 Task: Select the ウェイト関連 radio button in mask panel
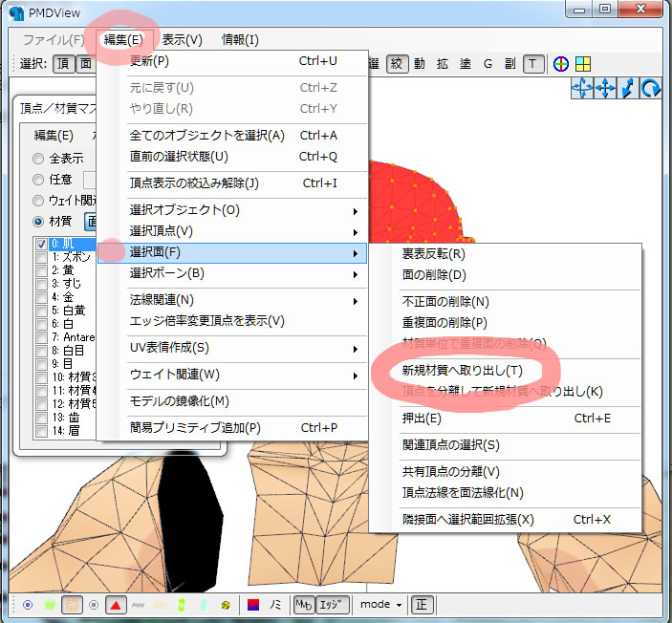38,201
